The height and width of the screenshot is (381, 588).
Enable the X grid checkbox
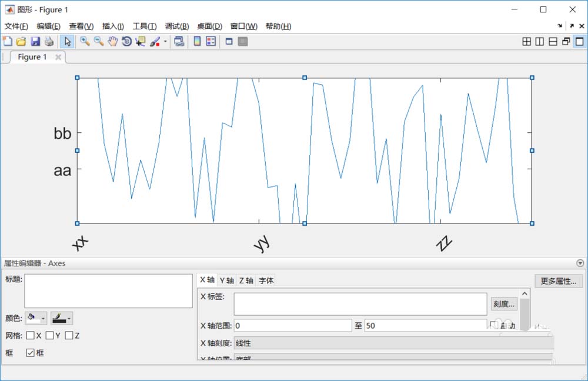[x=31, y=335]
